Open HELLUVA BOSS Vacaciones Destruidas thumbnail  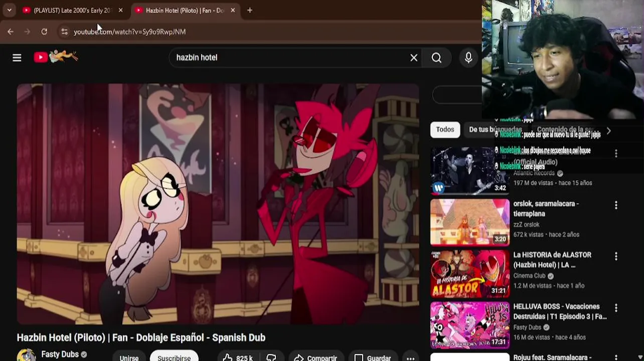470,325
